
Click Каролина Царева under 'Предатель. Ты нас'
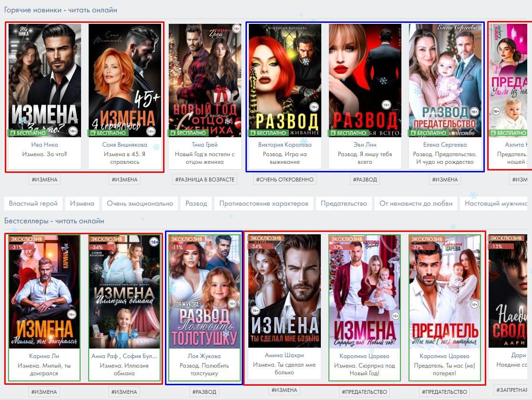coord(444,356)
